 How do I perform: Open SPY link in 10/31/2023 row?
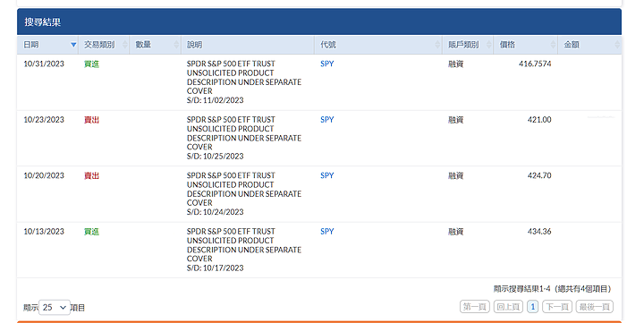point(327,64)
